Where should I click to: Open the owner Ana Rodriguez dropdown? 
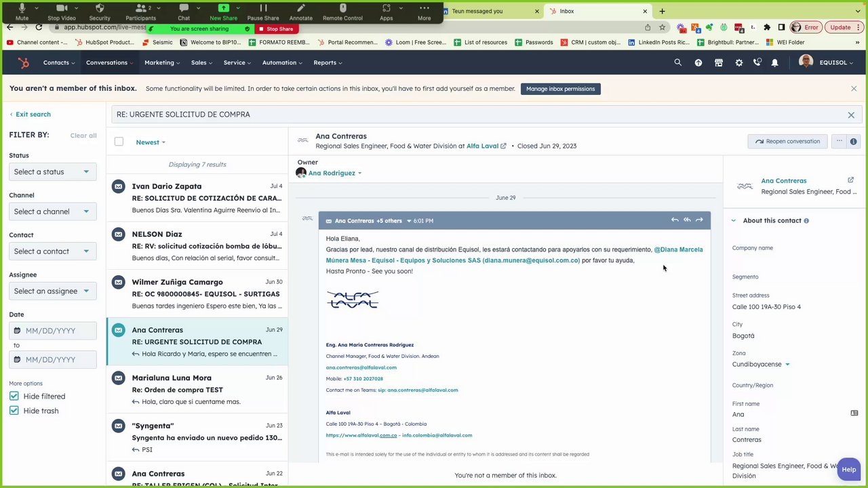(335, 173)
